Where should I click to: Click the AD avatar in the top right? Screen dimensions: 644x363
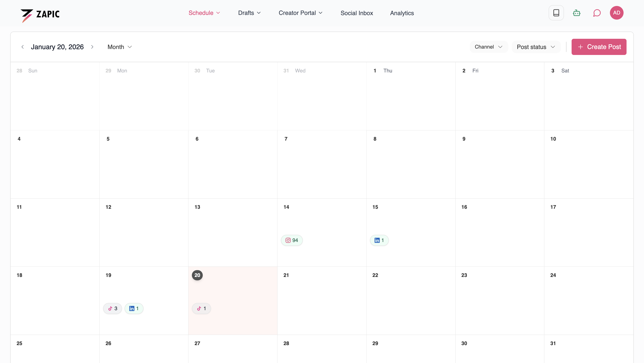(x=617, y=13)
